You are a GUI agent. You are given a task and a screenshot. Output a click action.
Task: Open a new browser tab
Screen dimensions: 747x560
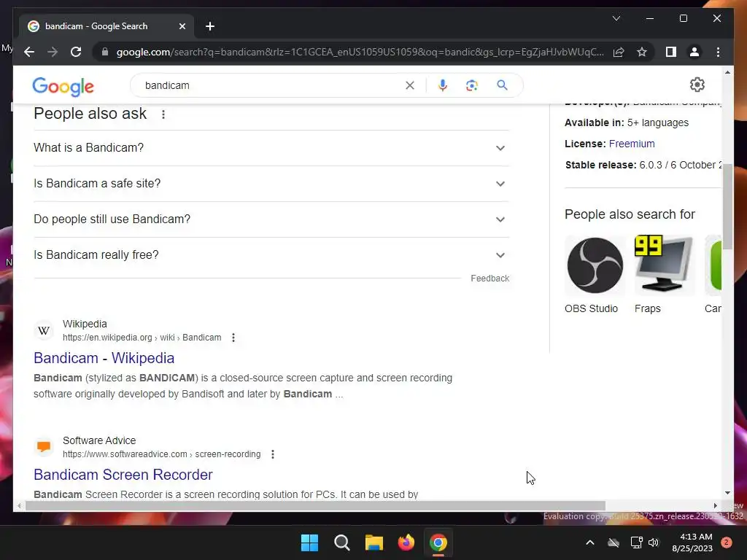[209, 26]
